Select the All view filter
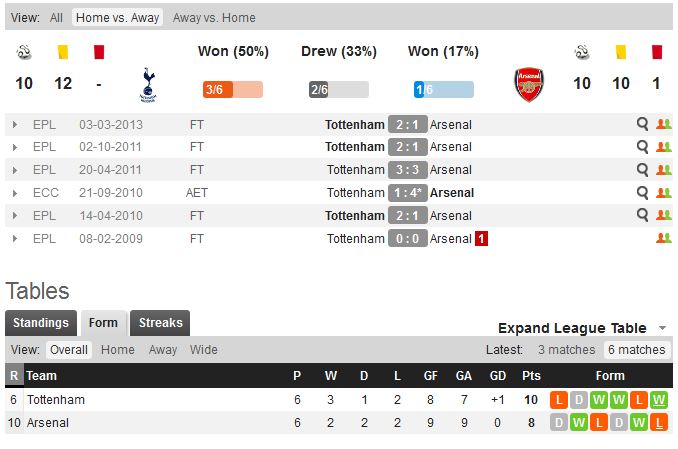 click(x=56, y=18)
